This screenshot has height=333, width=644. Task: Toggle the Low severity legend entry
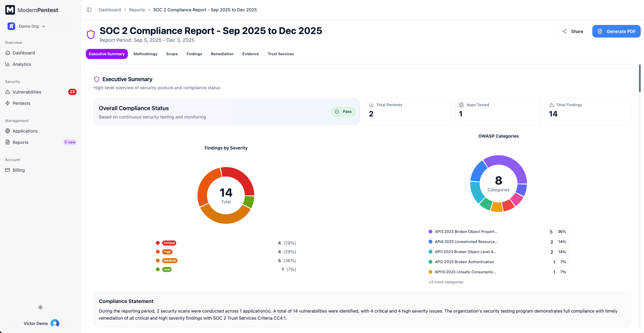coord(166,269)
